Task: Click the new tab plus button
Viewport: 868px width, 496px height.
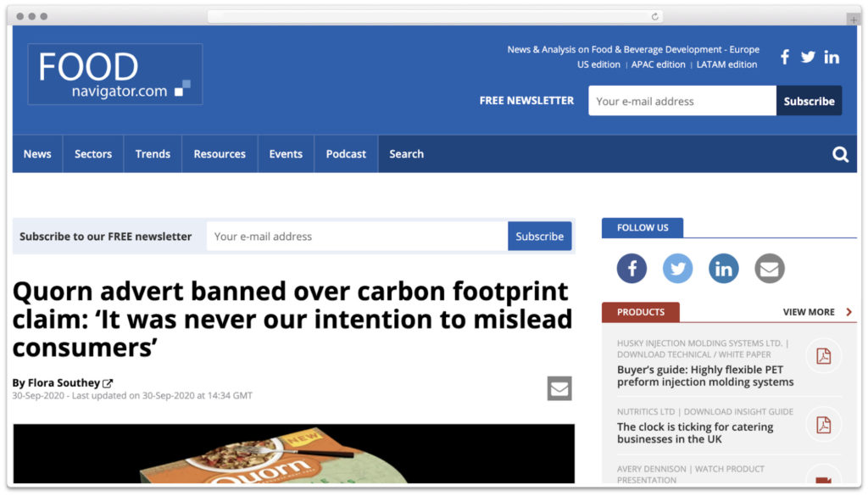Action: (853, 20)
